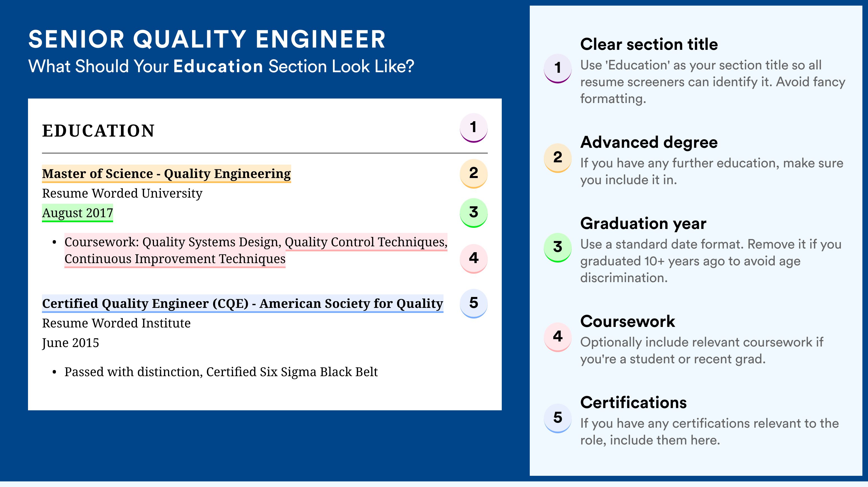Click the Clear section title heading
The image size is (868, 487).
649,44
